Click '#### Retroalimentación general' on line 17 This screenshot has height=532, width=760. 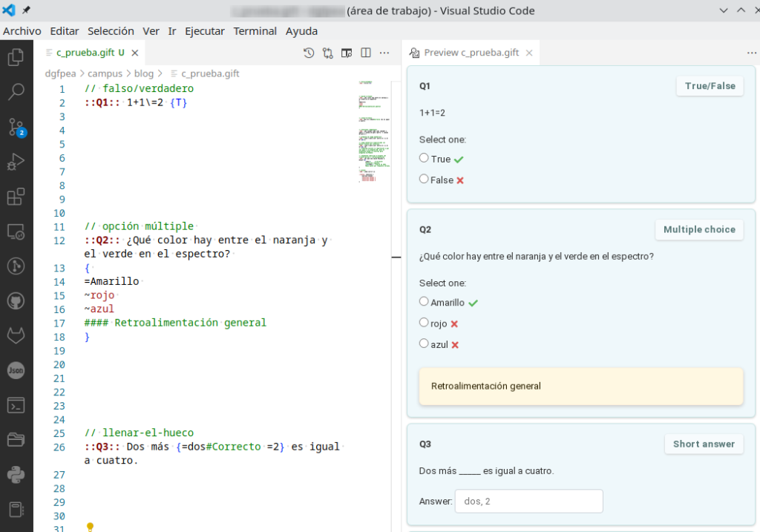pos(175,323)
